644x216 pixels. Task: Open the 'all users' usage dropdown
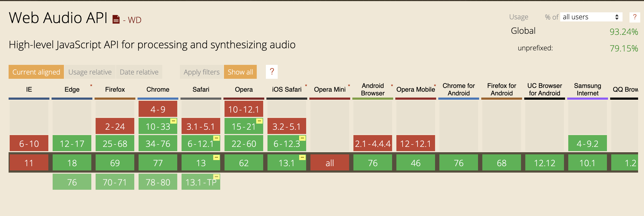591,17
